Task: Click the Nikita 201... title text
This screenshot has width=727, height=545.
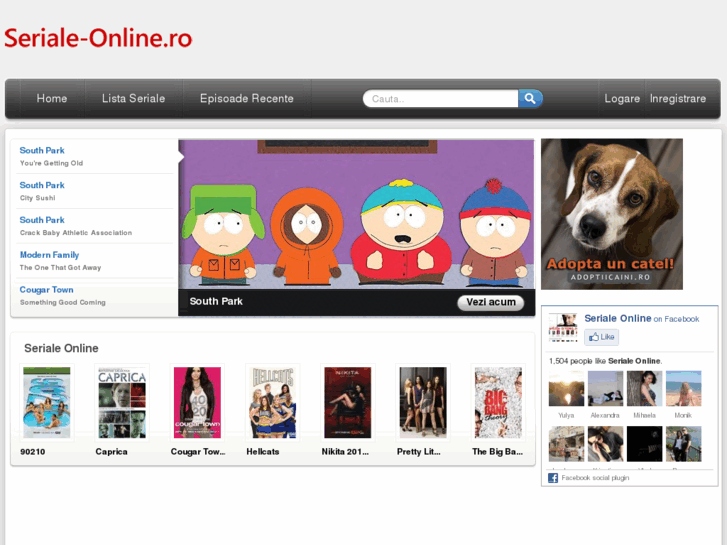Action: coord(345,452)
